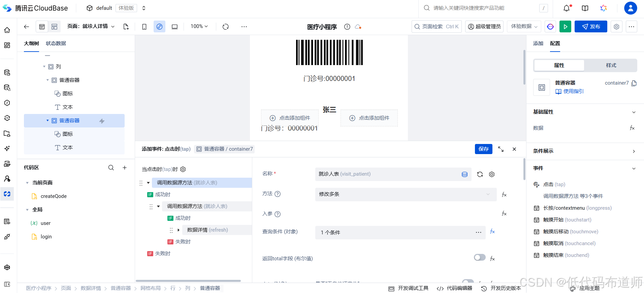The image size is (644, 293).
Task: Open the home icon in left sidebar
Action: click(x=7, y=30)
